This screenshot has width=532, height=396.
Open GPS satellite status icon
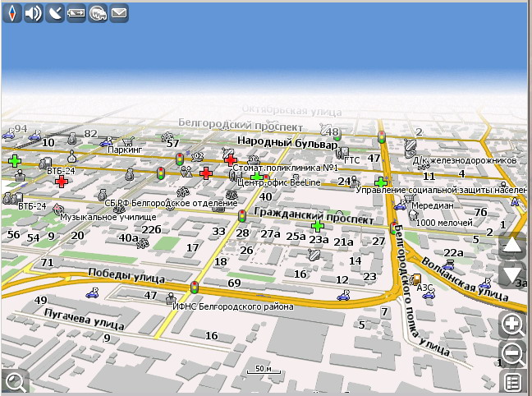point(55,13)
